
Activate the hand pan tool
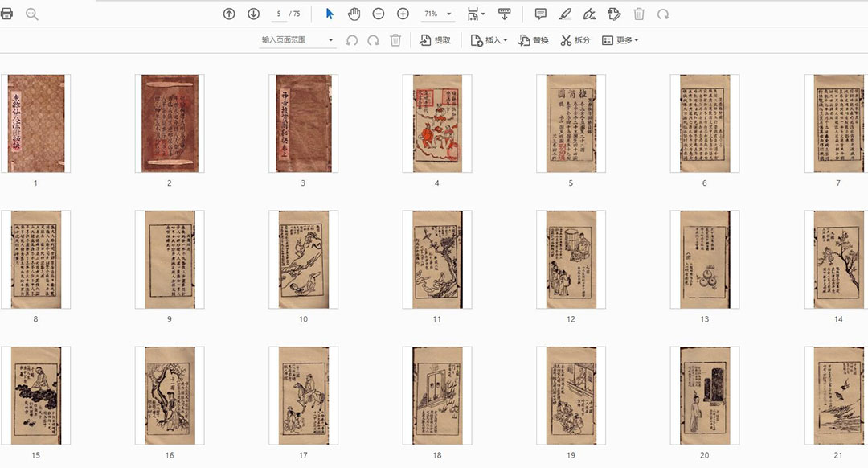coord(354,14)
